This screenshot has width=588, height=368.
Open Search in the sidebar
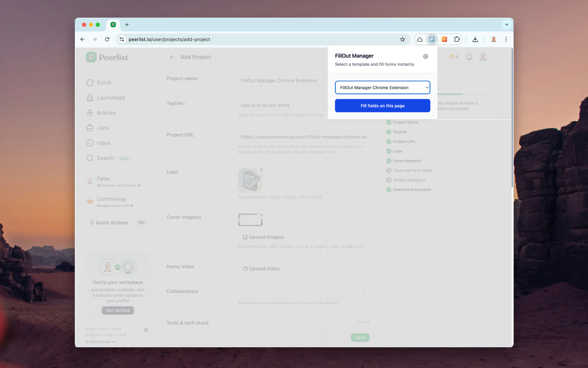tap(100, 158)
